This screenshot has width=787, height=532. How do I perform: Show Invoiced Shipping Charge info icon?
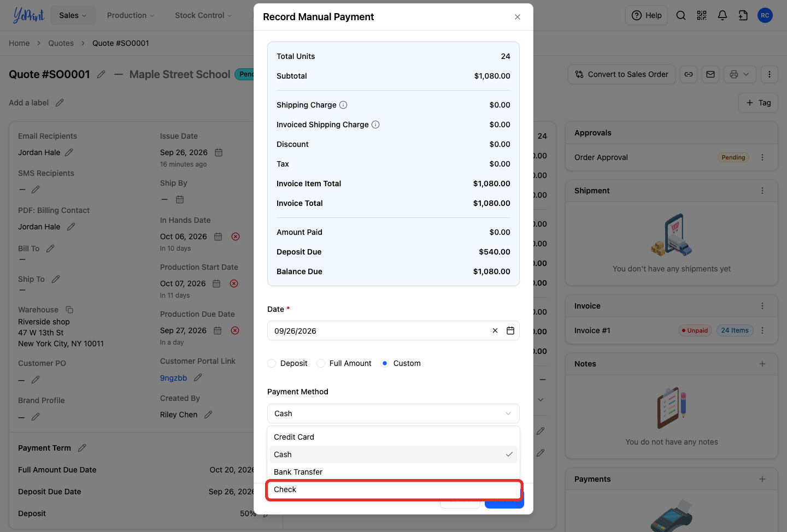375,125
